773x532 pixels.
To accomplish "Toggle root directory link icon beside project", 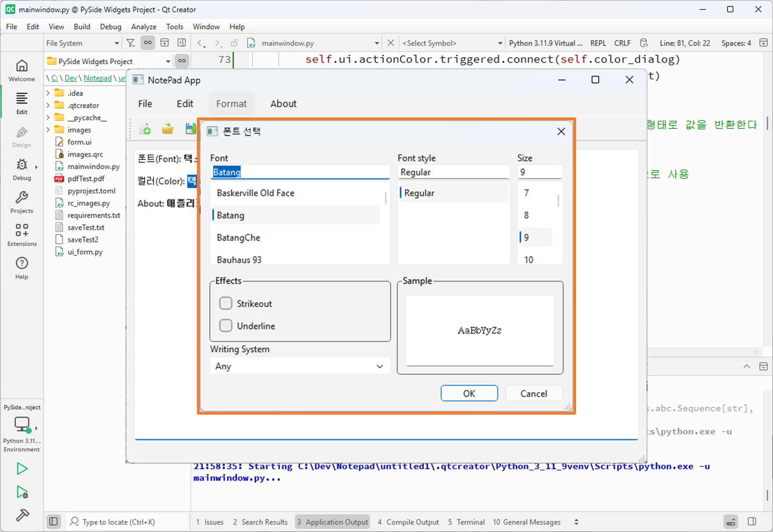I will [182, 61].
